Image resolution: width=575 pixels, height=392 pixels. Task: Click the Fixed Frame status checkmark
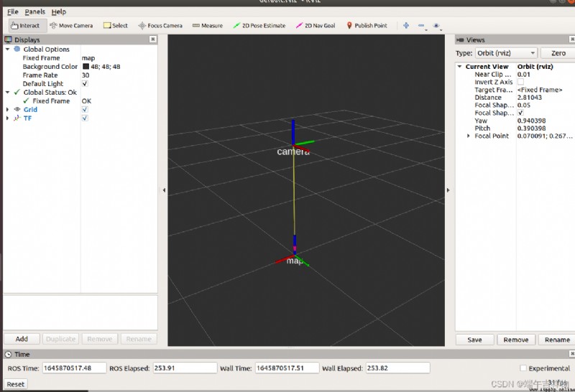[x=26, y=101]
